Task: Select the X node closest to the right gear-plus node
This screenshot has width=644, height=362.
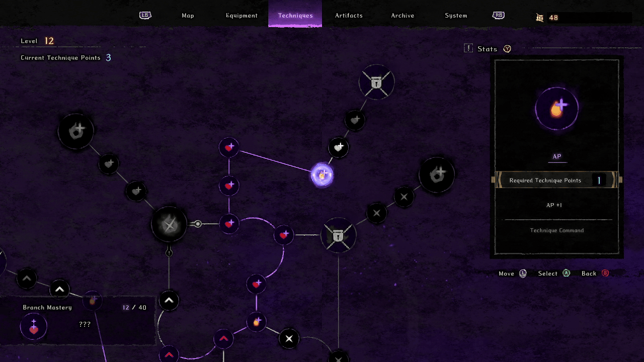Action: pyautogui.click(x=404, y=197)
